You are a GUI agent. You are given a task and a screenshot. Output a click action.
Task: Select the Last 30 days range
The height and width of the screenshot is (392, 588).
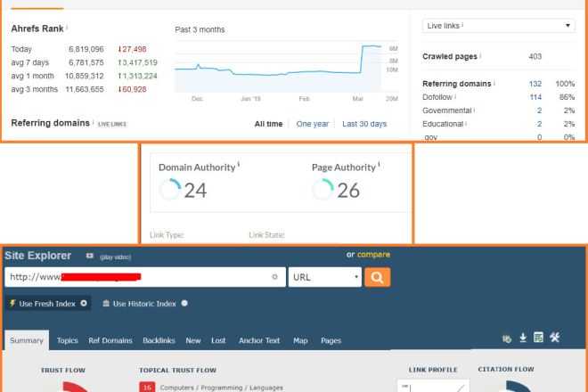point(364,124)
